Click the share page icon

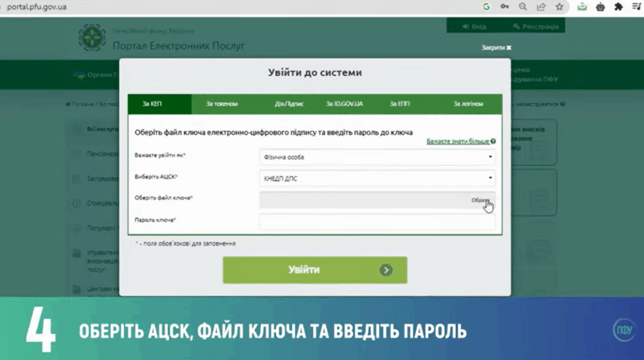(541, 7)
